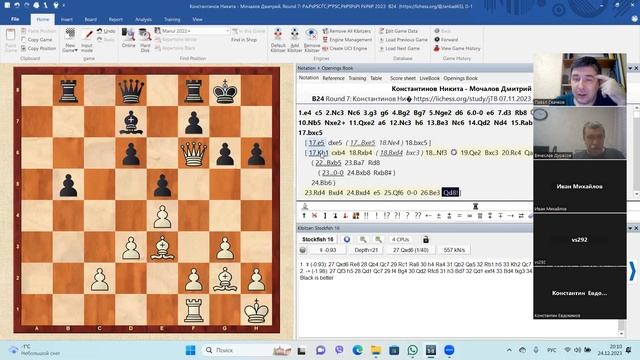The image size is (640, 360).
Task: Click the decrease lines magnifier icon
Action: click(362, 239)
